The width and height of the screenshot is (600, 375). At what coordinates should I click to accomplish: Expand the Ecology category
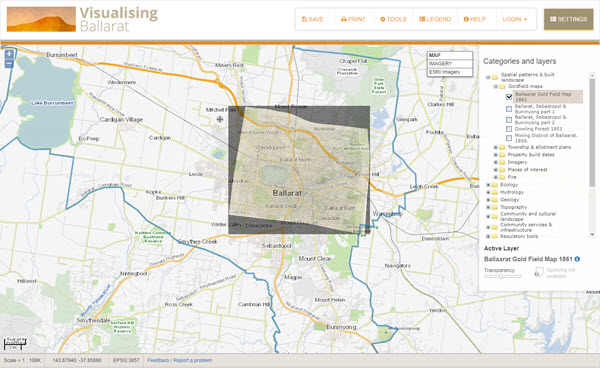488,185
